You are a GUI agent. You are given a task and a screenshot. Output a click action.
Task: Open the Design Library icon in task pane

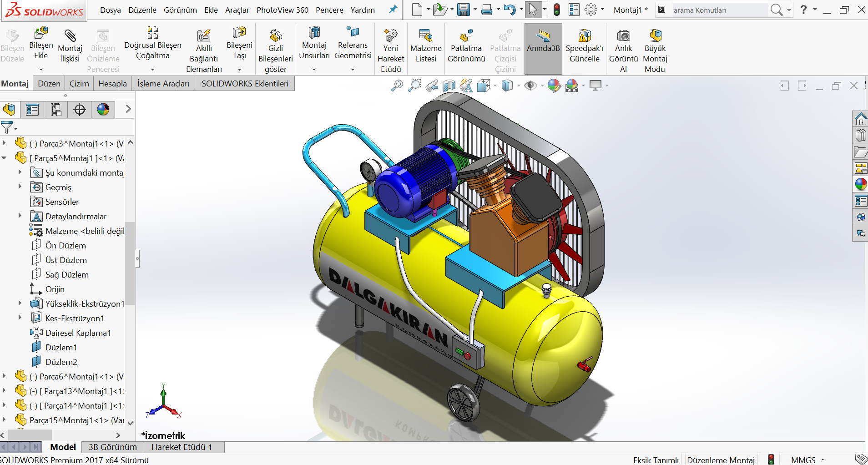click(860, 136)
